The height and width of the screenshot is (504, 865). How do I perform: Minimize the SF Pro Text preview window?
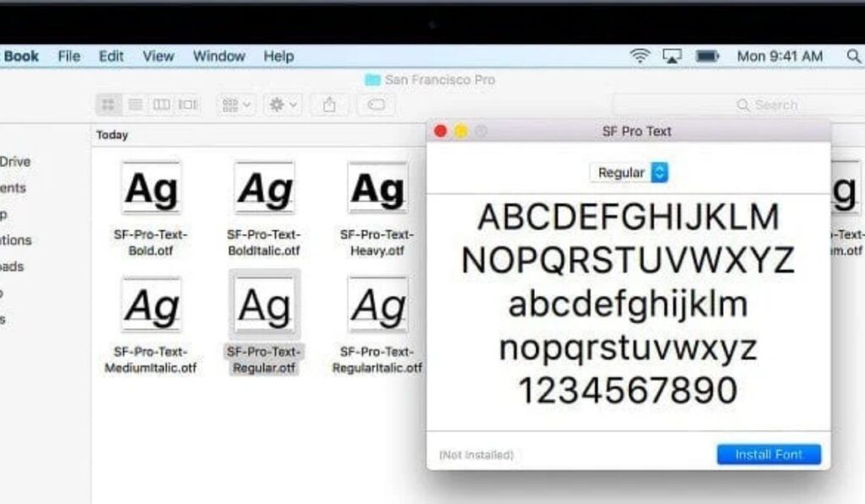(460, 131)
